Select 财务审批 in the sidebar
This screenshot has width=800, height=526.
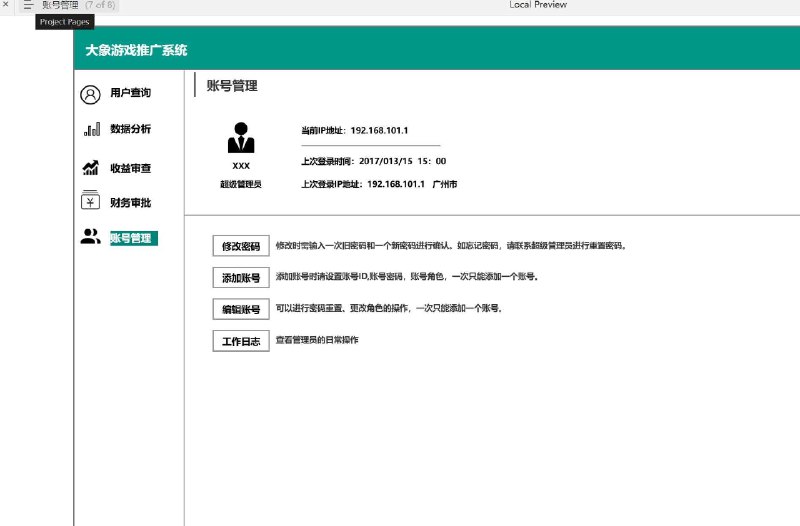tap(131, 203)
